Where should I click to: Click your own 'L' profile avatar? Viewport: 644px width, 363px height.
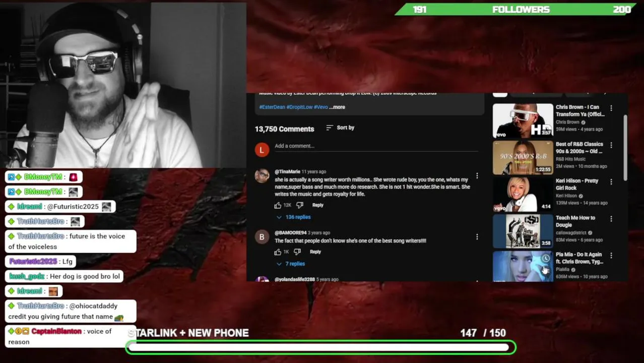[262, 150]
